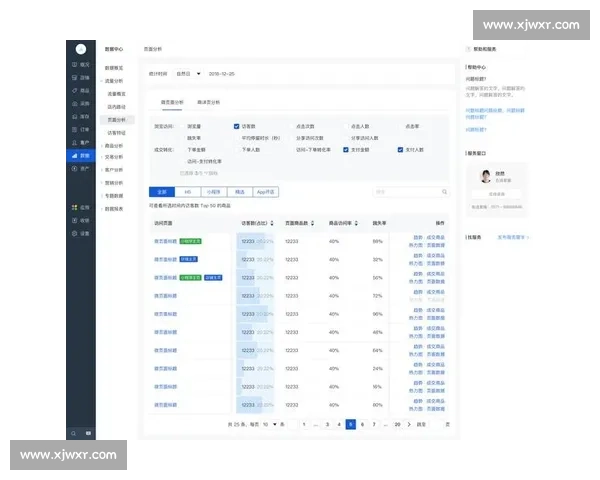This screenshot has width=600, height=480.
Task: Uncheck the 访客数 checkbox
Action: (x=237, y=127)
